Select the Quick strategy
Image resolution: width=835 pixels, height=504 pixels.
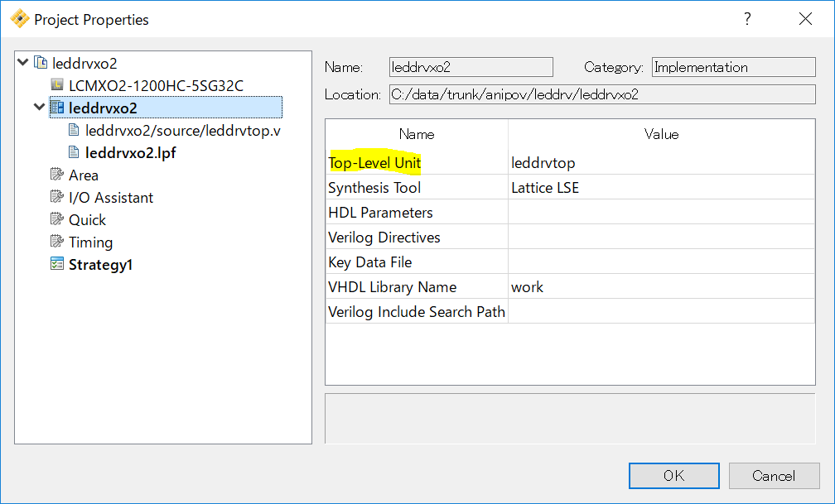[87, 220]
